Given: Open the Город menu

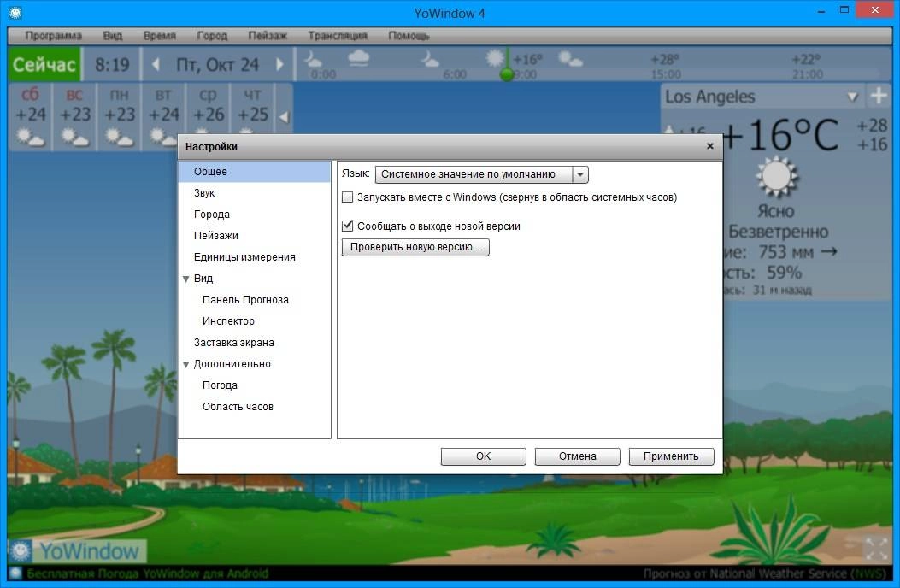Looking at the screenshot, I should [x=212, y=36].
